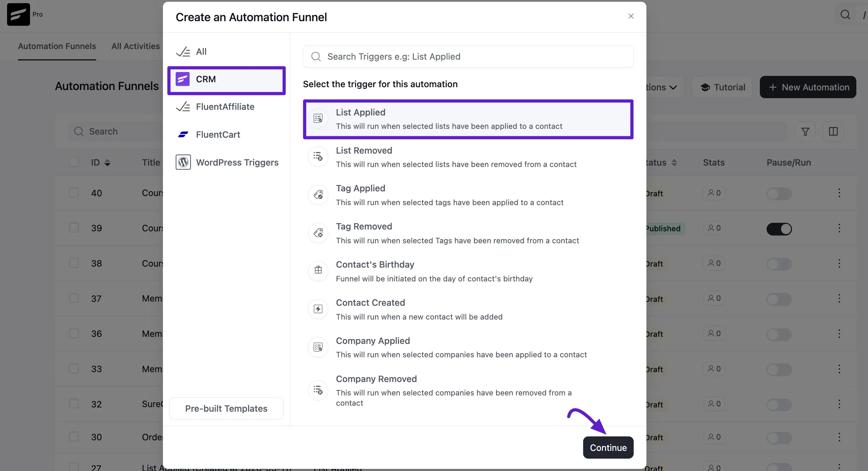This screenshot has width=868, height=471.
Task: Enable the Pause/Run toggle for funnel 40
Action: pos(779,194)
